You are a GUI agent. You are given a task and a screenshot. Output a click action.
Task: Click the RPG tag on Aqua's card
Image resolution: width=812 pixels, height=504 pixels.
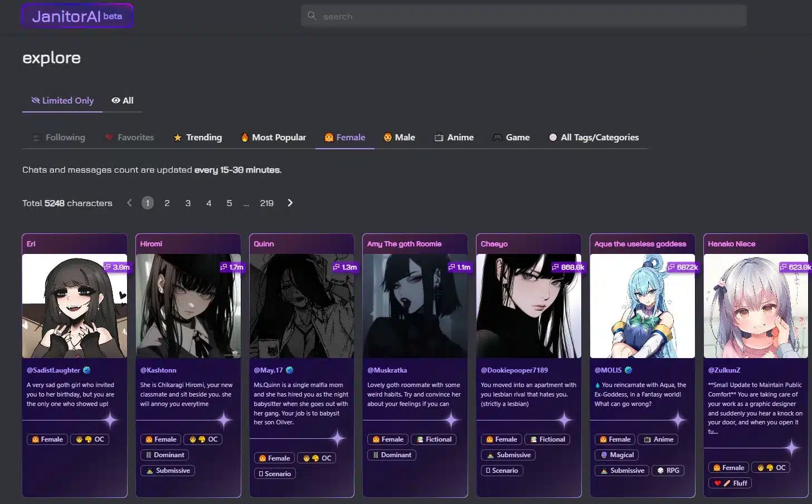[668, 471]
